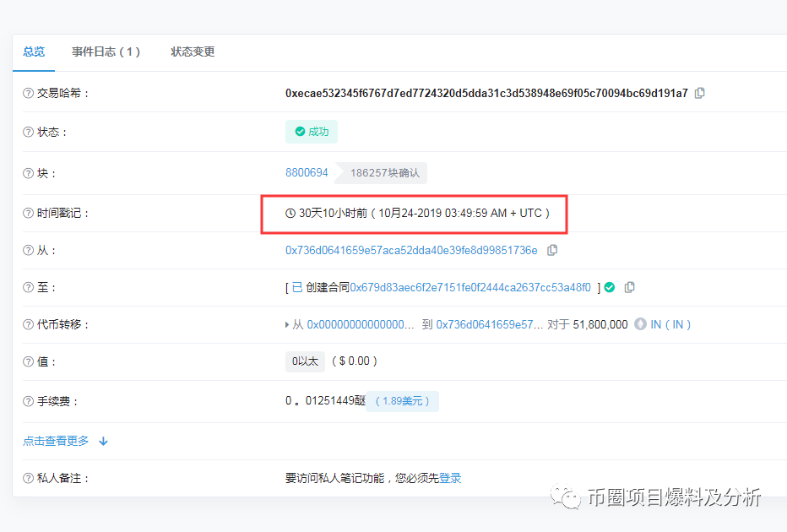Click the 登录 login link
This screenshot has height=532, width=787.
450,478
